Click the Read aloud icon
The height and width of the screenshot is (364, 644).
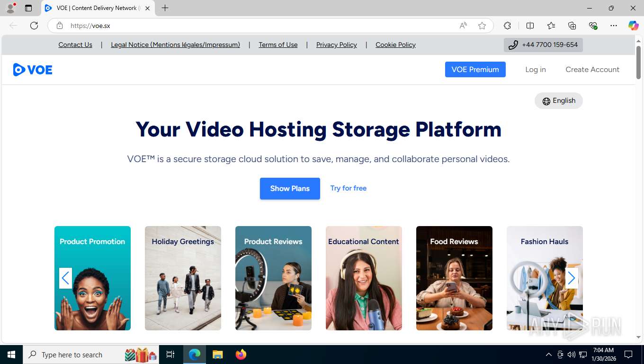[x=463, y=26]
